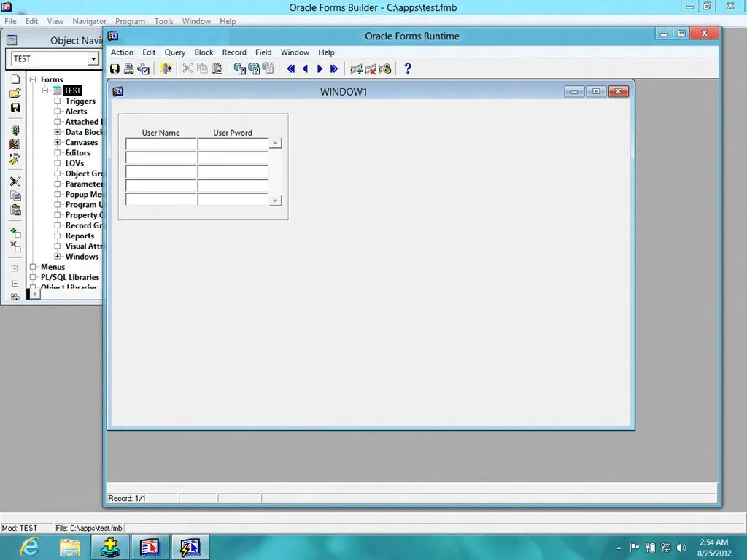Click the Cut scissors icon in Builder sidebar
Image resolution: width=747 pixels, height=560 pixels.
[15, 182]
